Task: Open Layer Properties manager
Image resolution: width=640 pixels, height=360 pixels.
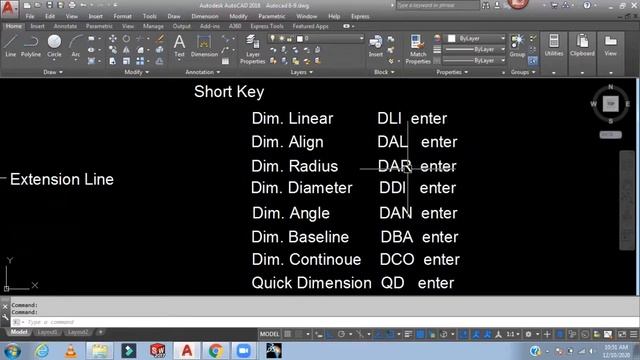Action: pyautogui.click(x=253, y=49)
